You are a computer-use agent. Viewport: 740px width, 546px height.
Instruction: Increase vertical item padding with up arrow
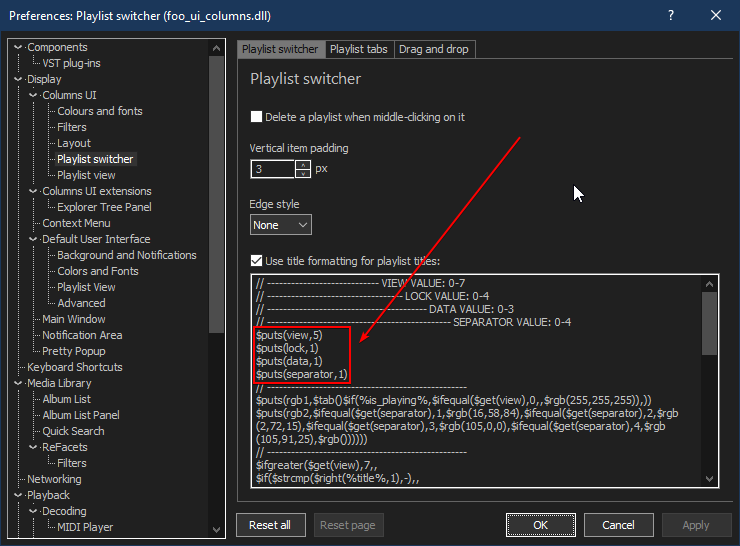pos(304,164)
